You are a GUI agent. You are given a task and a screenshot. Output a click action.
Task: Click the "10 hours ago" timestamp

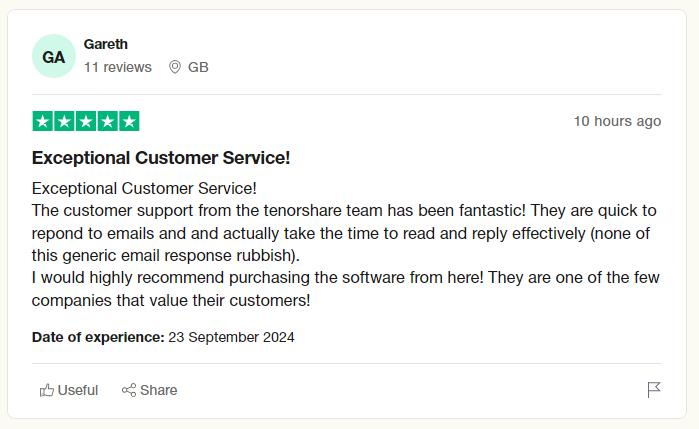coord(617,121)
